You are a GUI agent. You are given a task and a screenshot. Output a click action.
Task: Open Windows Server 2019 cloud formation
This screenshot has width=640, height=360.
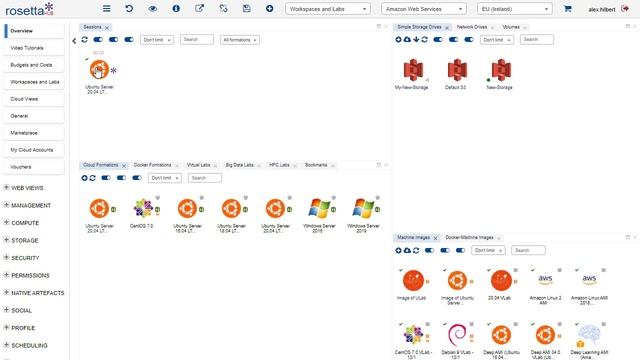pos(363,209)
